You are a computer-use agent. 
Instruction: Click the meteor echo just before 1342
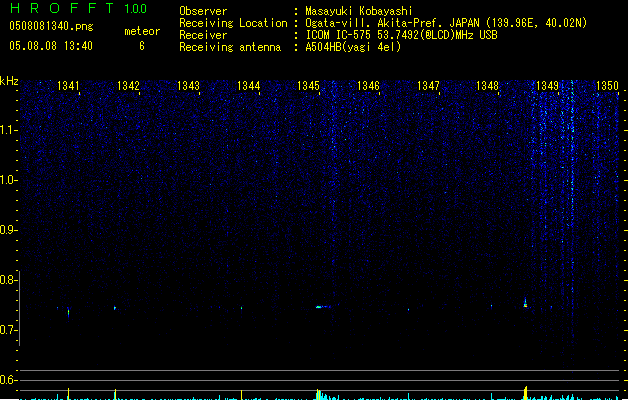pyautogui.click(x=115, y=308)
